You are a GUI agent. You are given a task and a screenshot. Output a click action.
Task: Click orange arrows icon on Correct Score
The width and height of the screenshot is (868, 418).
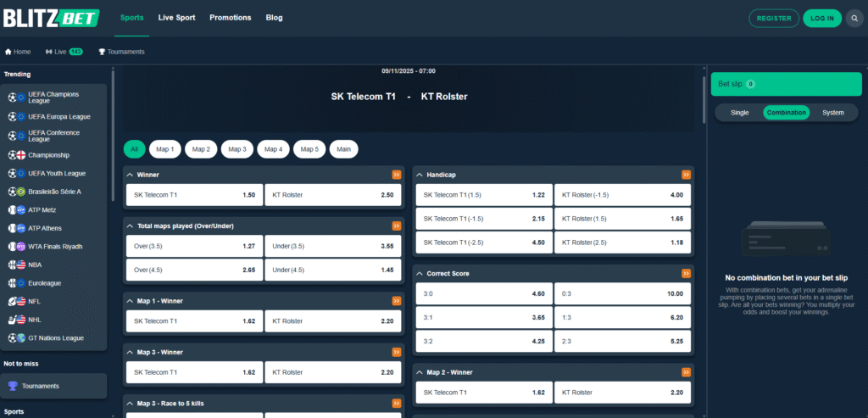(x=687, y=274)
